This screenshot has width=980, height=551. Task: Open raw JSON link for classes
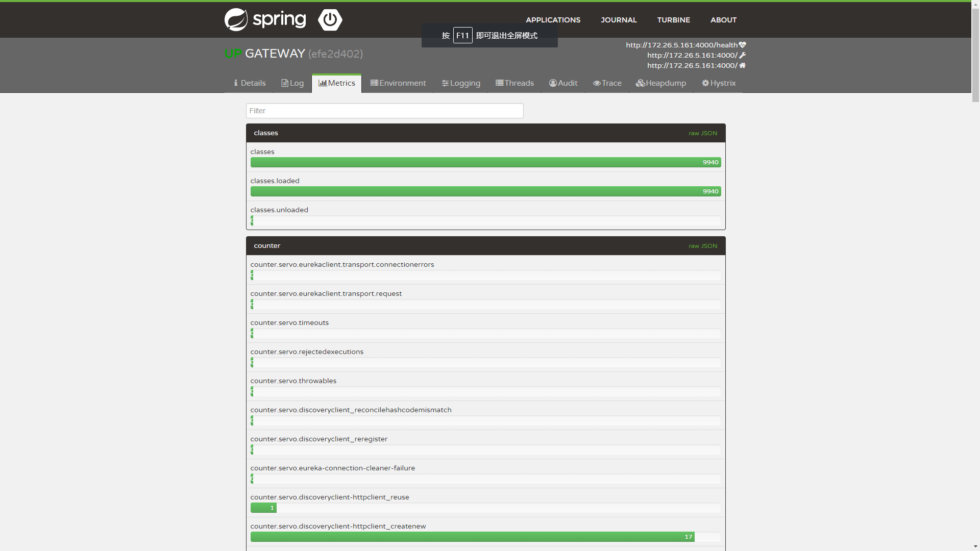pyautogui.click(x=702, y=133)
